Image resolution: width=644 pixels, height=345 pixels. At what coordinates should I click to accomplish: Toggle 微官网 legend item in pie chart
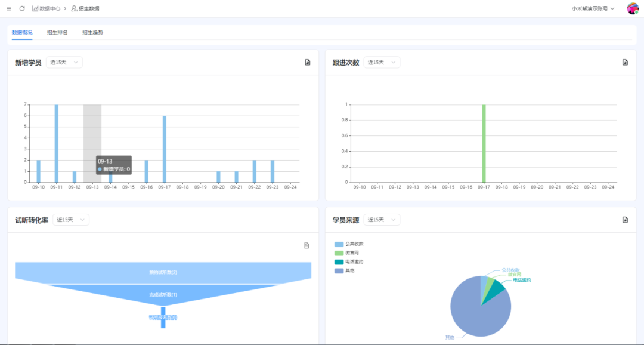click(349, 252)
